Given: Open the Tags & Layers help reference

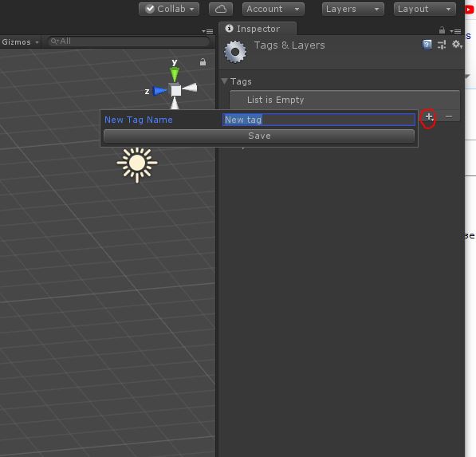Looking at the screenshot, I should point(427,45).
